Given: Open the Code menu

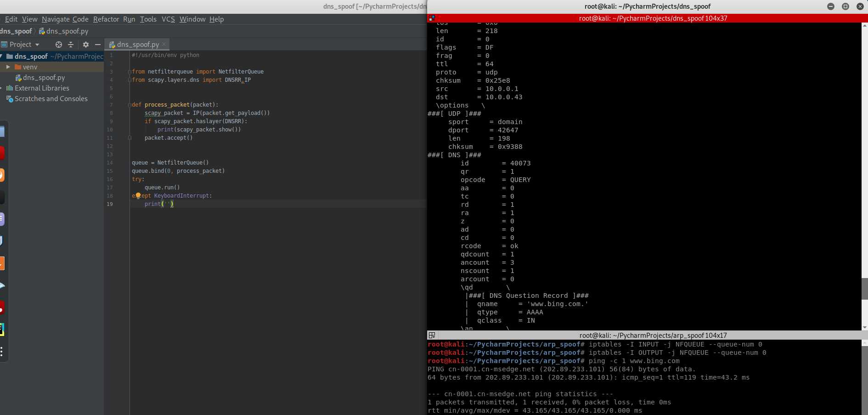Looking at the screenshot, I should (80, 19).
